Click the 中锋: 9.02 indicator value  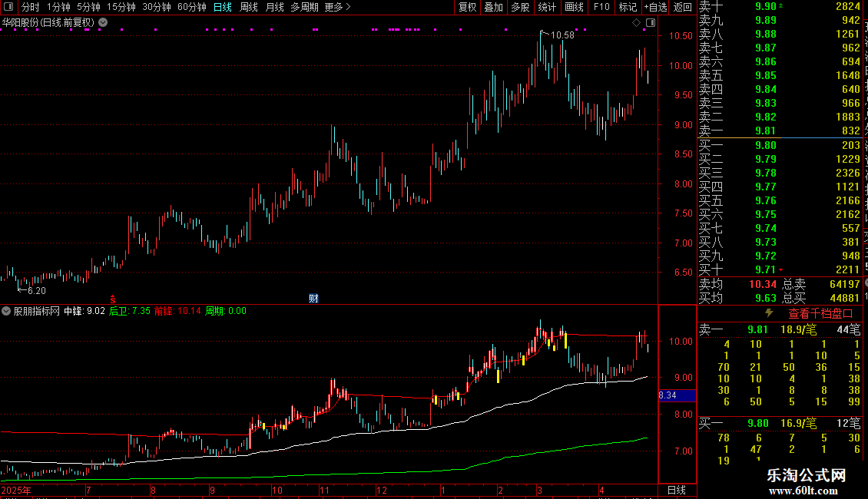(x=84, y=311)
